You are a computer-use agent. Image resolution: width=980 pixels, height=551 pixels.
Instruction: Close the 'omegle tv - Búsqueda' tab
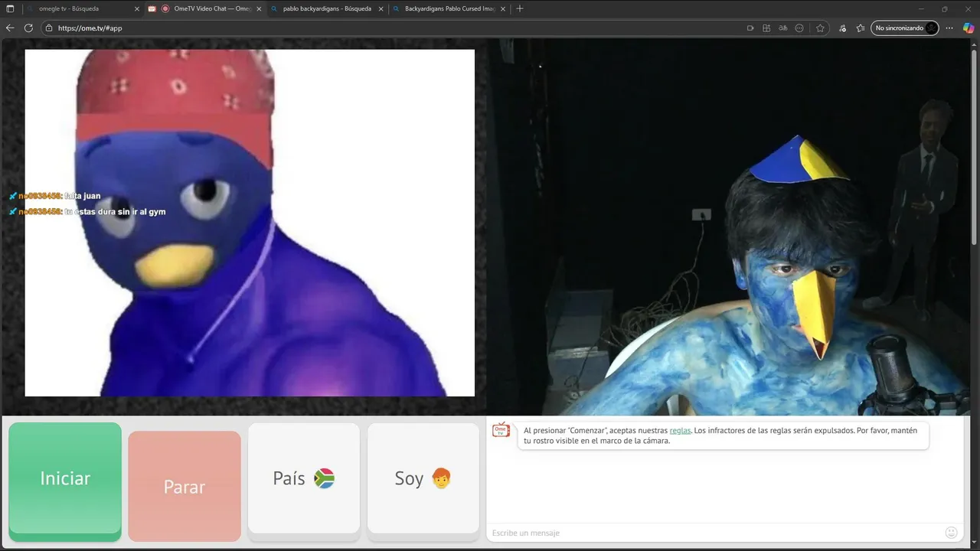tap(137, 9)
